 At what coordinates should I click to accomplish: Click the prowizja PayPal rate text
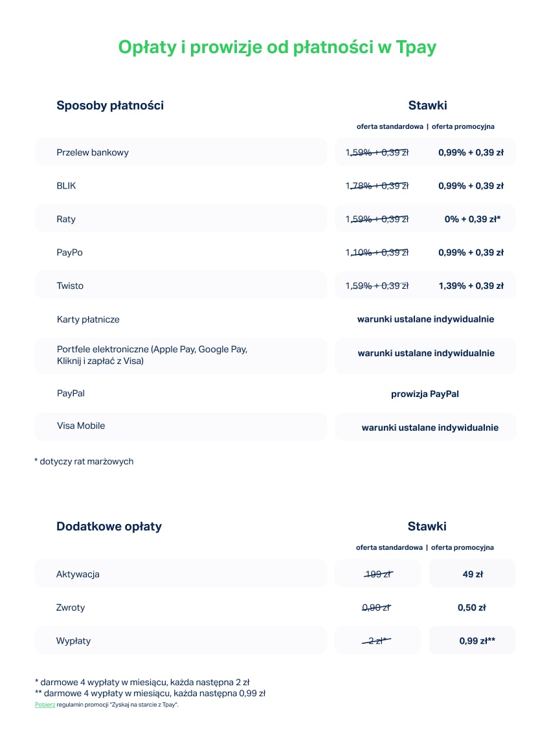pos(425,394)
